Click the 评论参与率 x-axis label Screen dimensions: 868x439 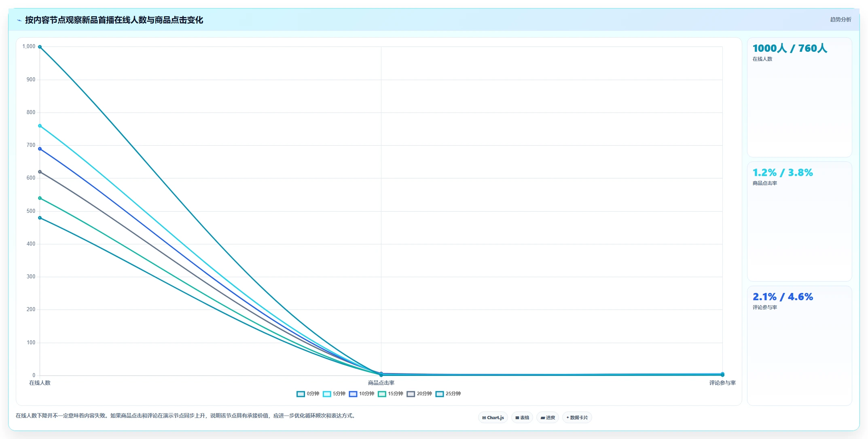(722, 383)
